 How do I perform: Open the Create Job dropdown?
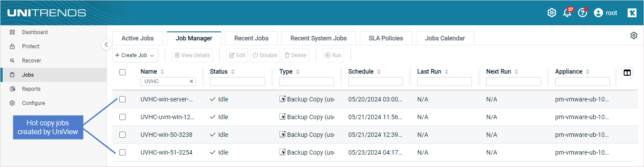pyautogui.click(x=135, y=55)
